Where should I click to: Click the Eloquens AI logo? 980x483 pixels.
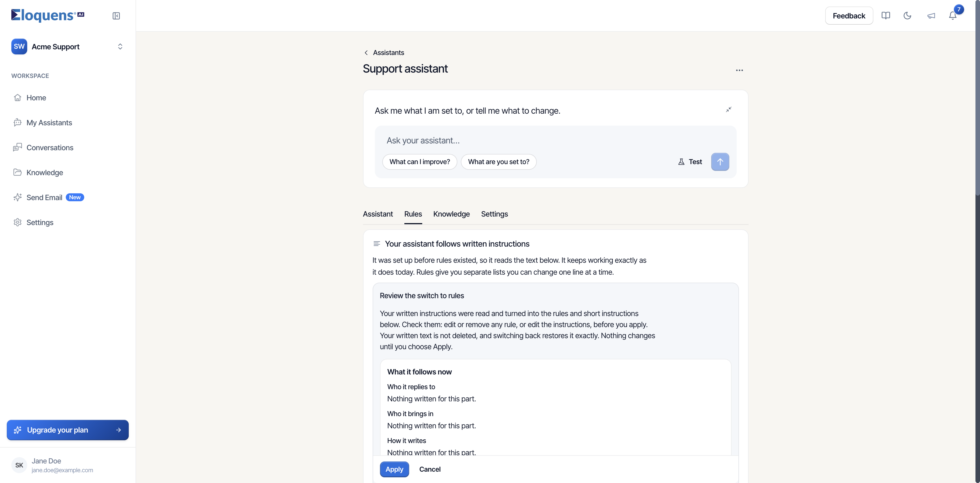pos(48,15)
